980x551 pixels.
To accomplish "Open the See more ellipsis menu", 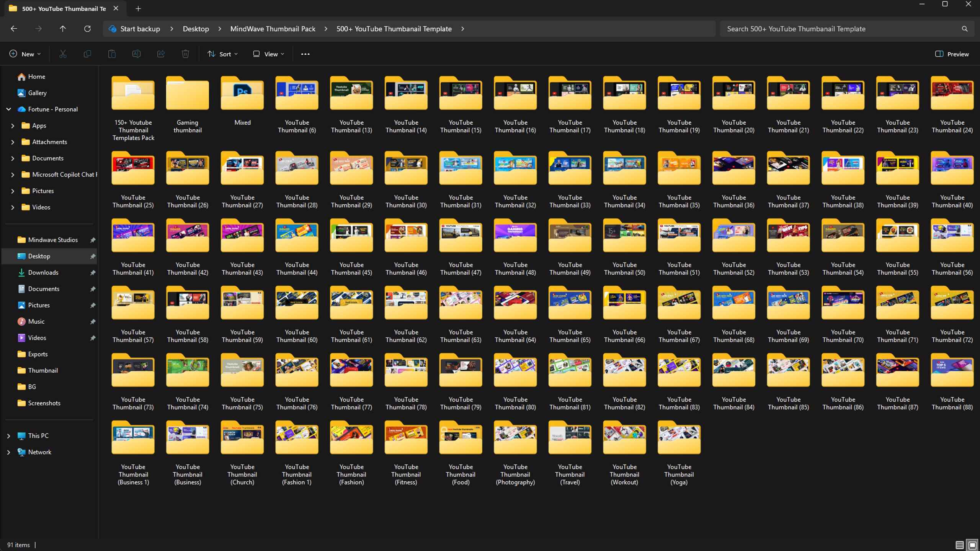I will click(305, 54).
